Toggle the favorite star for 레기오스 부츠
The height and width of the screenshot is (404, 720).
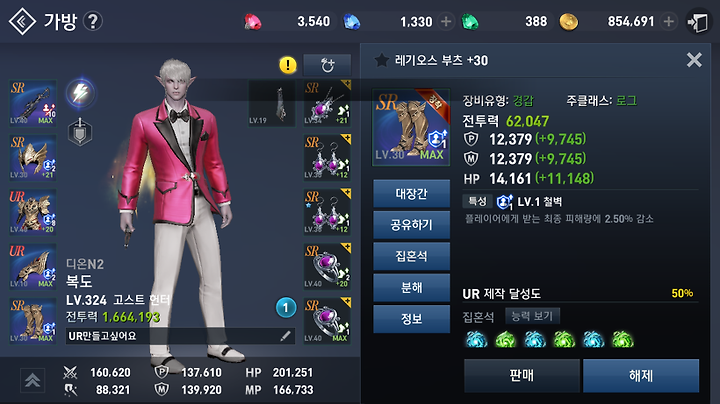click(381, 60)
